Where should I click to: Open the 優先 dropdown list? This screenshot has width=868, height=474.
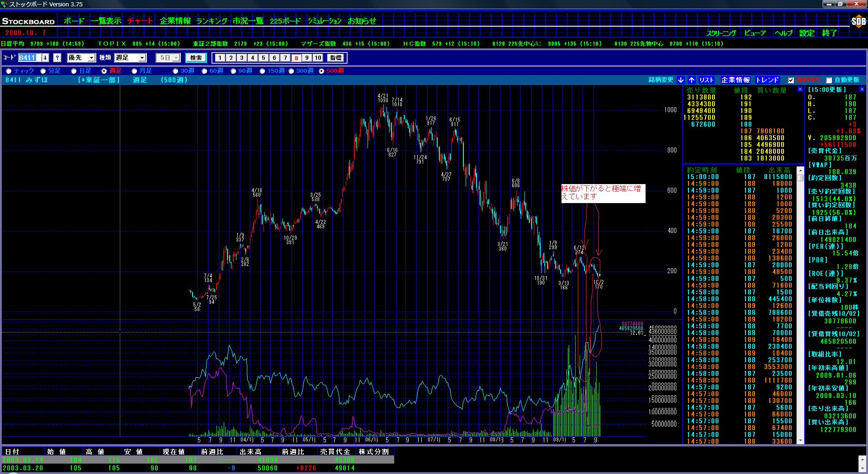(x=91, y=58)
